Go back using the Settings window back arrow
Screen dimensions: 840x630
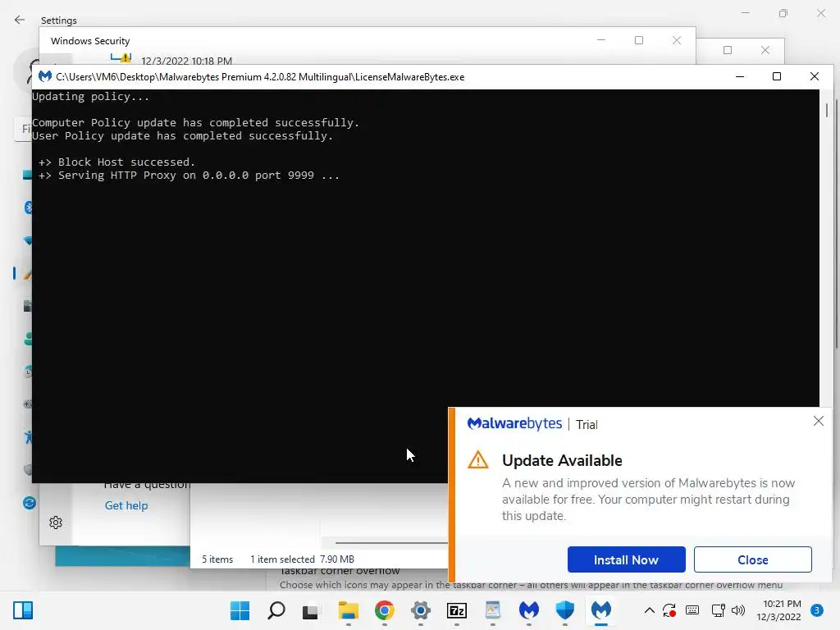pyautogui.click(x=20, y=20)
